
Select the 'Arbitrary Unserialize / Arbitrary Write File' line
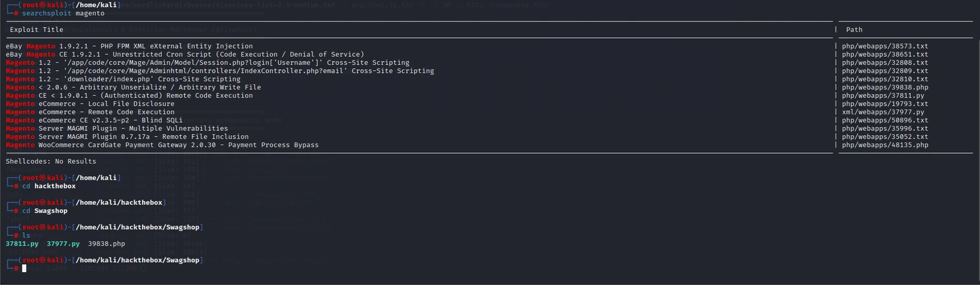pyautogui.click(x=134, y=87)
